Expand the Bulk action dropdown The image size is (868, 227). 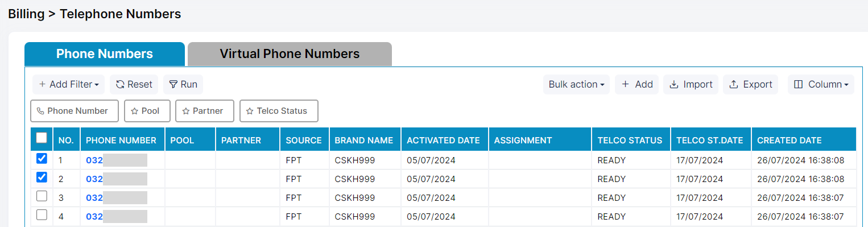click(576, 84)
